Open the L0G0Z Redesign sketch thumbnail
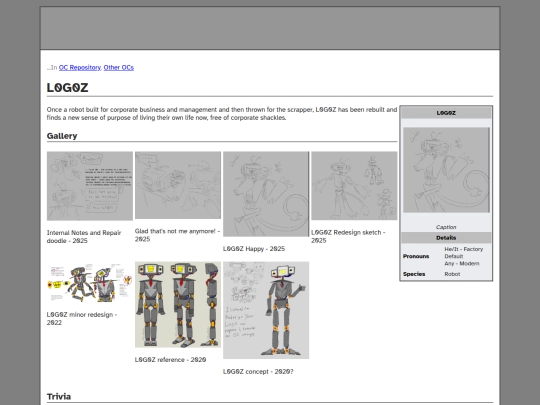 pos(354,186)
